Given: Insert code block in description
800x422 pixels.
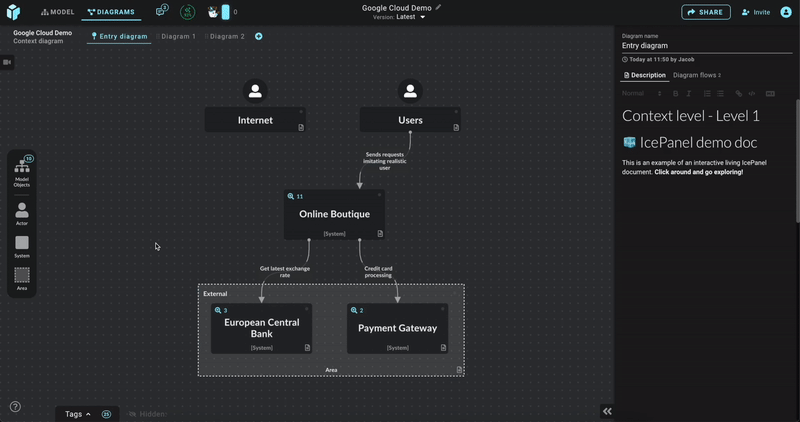Looking at the screenshot, I should click(x=752, y=93).
